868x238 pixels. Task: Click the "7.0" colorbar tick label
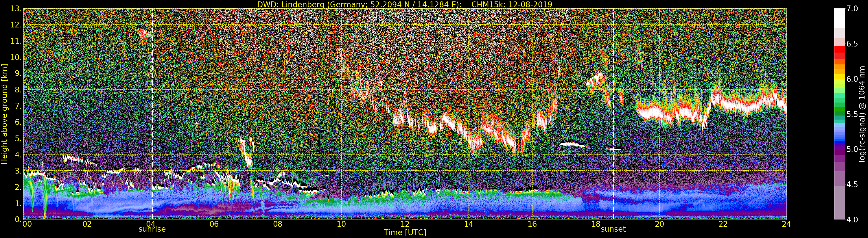852,9
